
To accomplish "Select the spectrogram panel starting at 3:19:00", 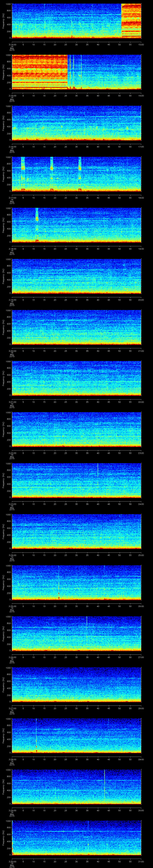I will (77, 276).
